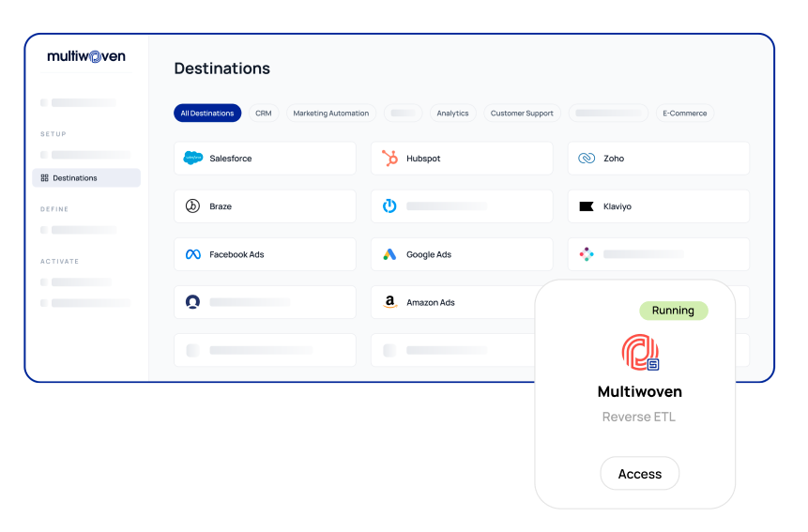Open Destinations in the sidebar
This screenshot has height=532, width=808.
[86, 177]
